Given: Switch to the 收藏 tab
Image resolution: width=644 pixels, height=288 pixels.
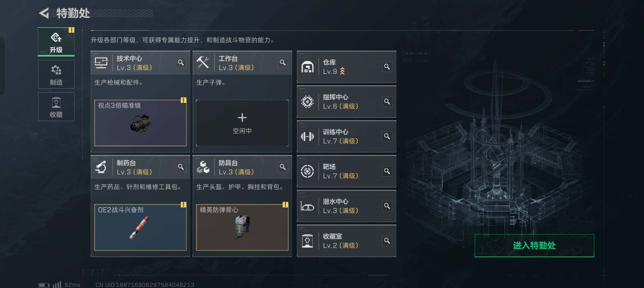Looking at the screenshot, I should coord(56,107).
